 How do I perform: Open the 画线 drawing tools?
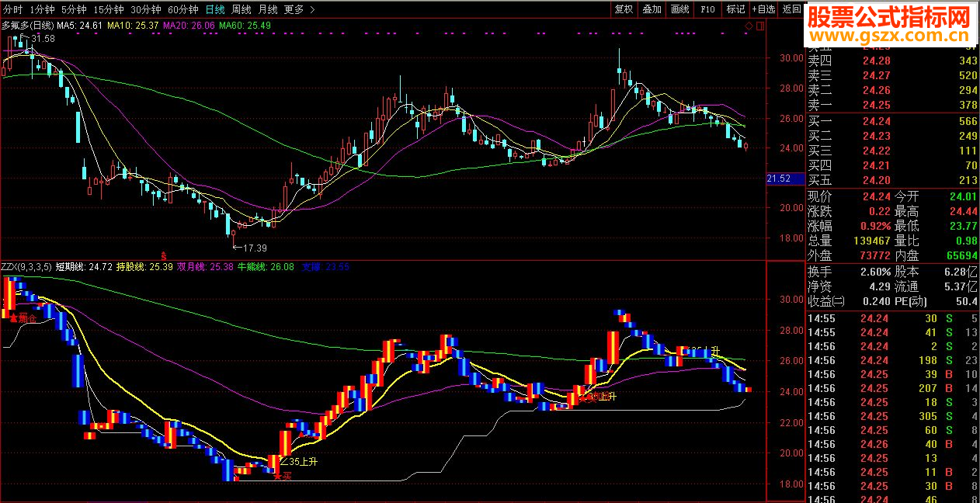tap(679, 9)
